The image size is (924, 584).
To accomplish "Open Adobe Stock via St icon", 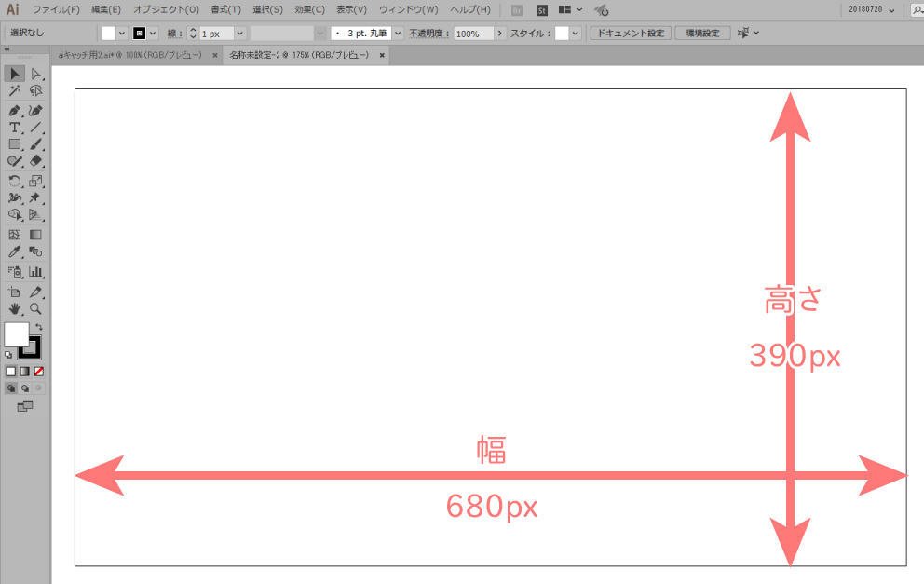I will (x=542, y=10).
